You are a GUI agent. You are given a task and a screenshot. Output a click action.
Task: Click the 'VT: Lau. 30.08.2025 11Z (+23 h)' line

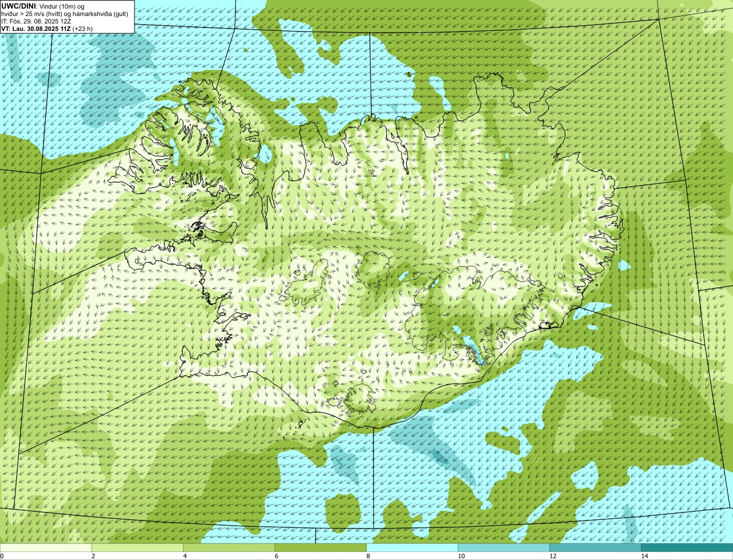pos(47,29)
